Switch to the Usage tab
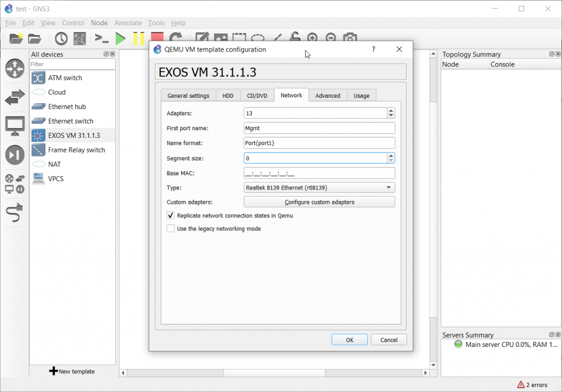This screenshot has height=392, width=562. (361, 96)
